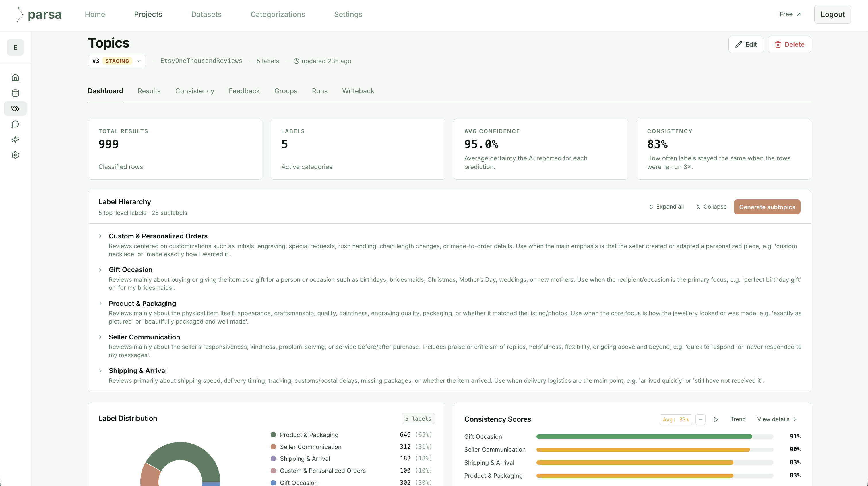Screen dimensions: 868x486
Task: Expand the Custom & Personalized Orders label
Action: [x=100, y=236]
